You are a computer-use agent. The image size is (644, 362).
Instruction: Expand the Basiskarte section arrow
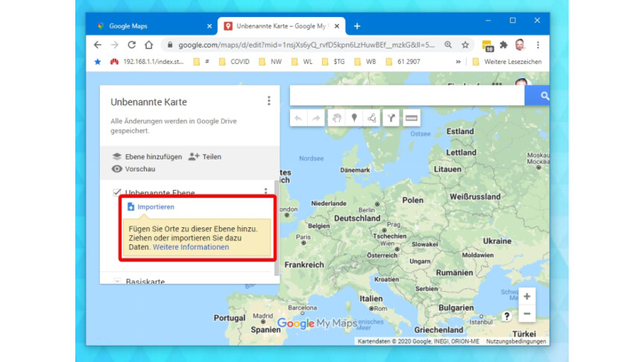[x=118, y=282]
